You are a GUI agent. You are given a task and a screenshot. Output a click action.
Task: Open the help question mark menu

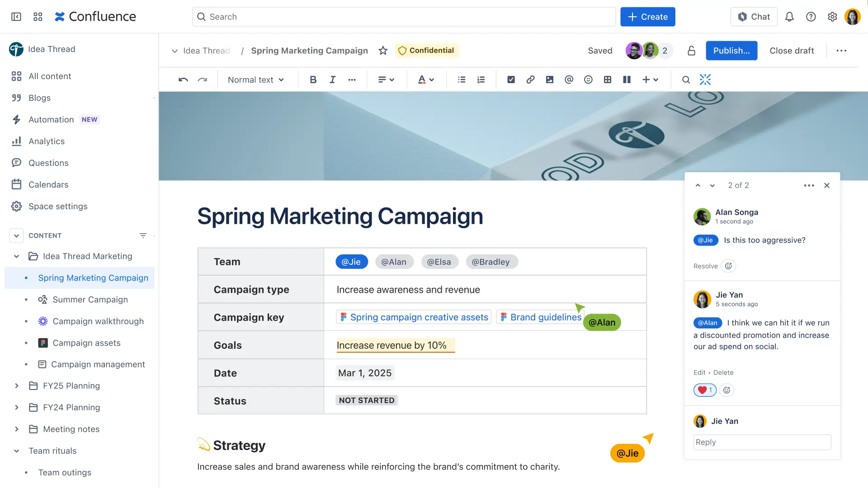[x=811, y=17]
